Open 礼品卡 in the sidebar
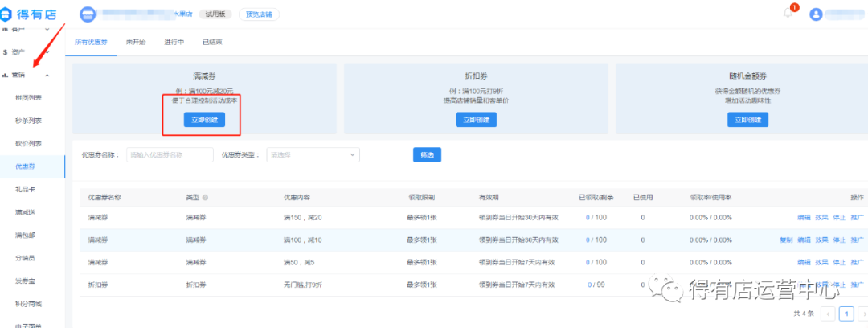Viewport: 868px width, 328px height. pos(26,190)
